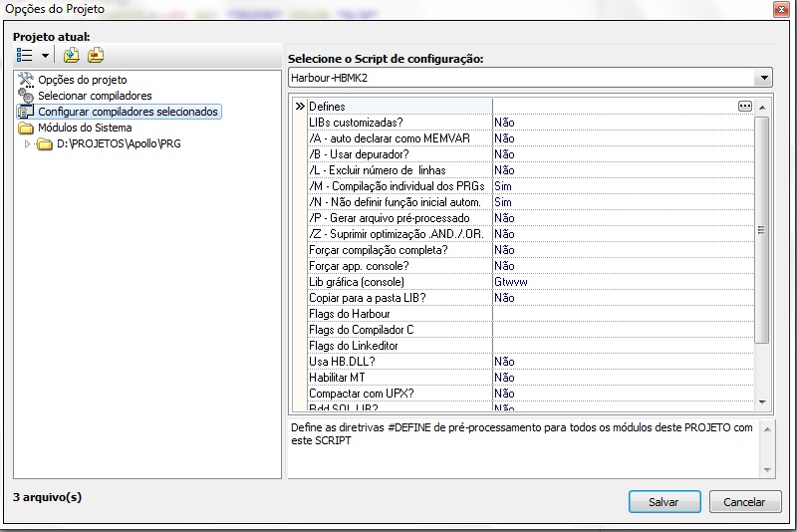Click the icon beside Configurar compiladores selecionados

click(x=26, y=112)
